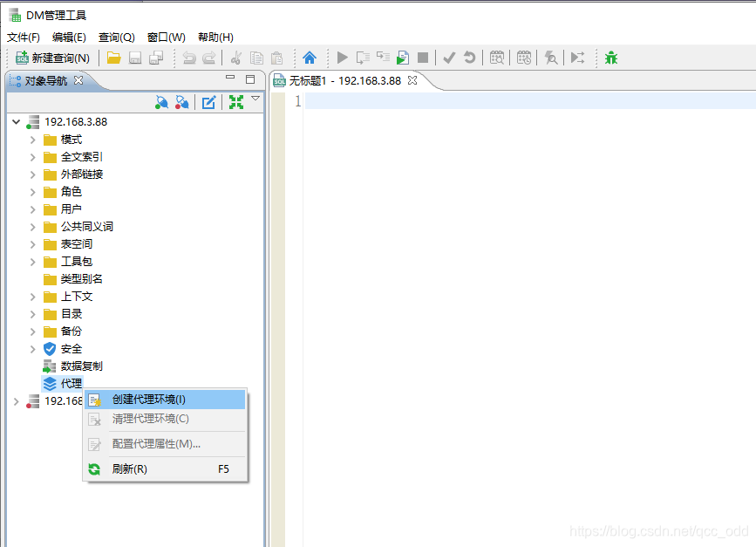Click the Save floppy disk icon
The image size is (756, 547).
coord(135,58)
